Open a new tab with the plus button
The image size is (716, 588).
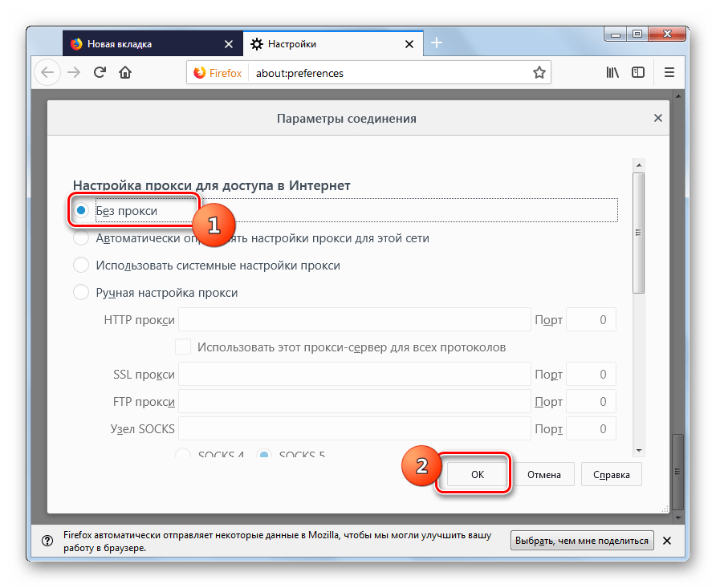point(437,43)
